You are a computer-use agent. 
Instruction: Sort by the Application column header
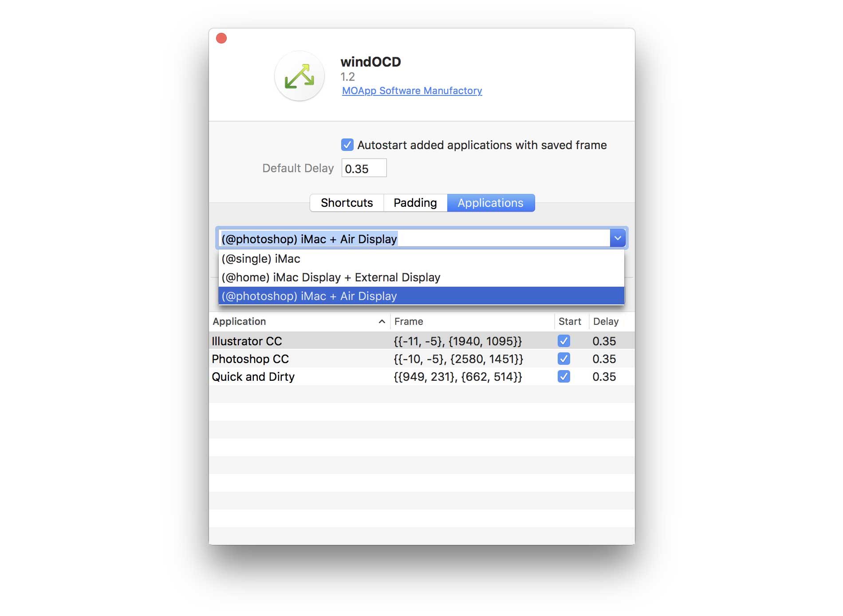point(299,321)
